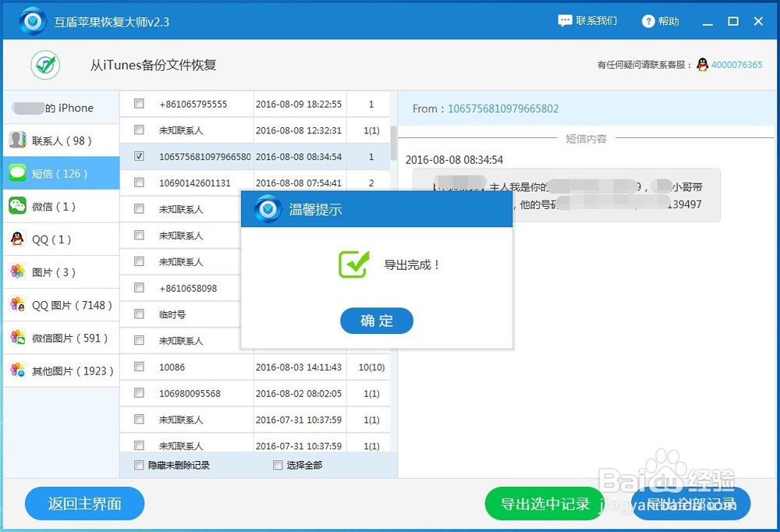Viewport: 780px width, 532px height.
Task: Click 导出全部记录 button
Action: click(691, 504)
